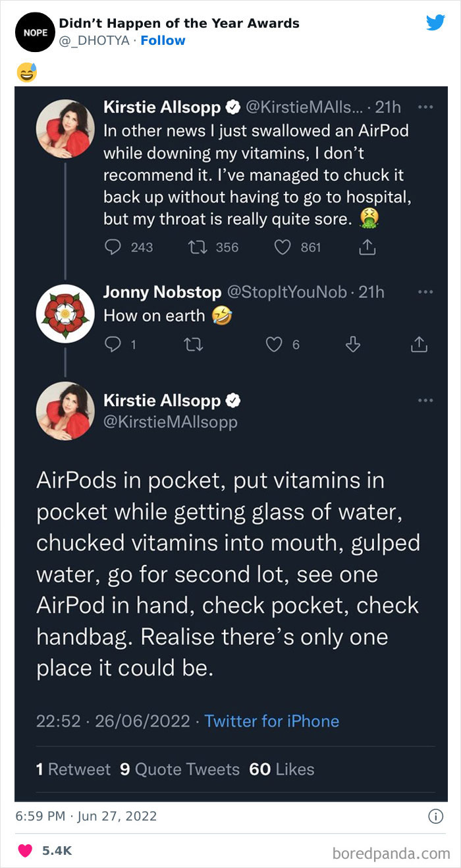Open the NOPE profile avatar
461x868 pixels.
[32, 31]
